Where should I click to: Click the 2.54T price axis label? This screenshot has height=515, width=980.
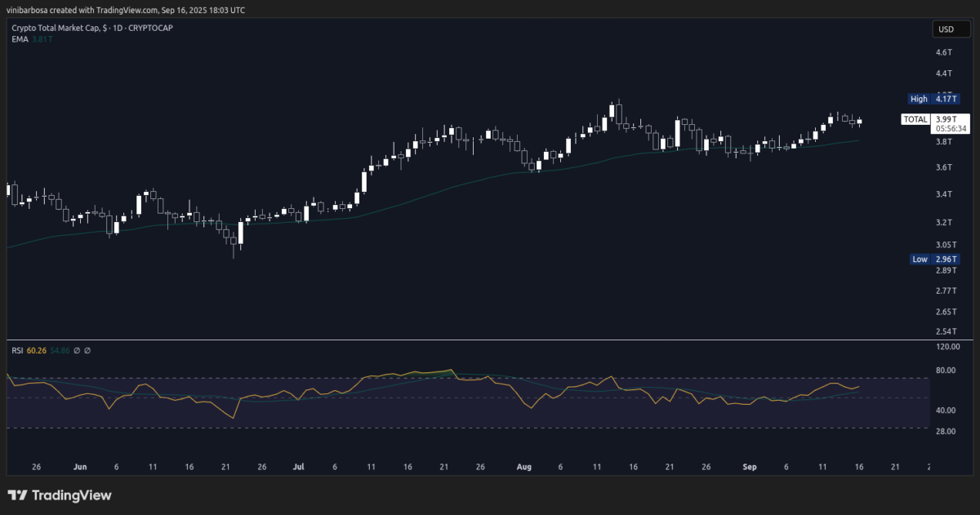pos(946,331)
